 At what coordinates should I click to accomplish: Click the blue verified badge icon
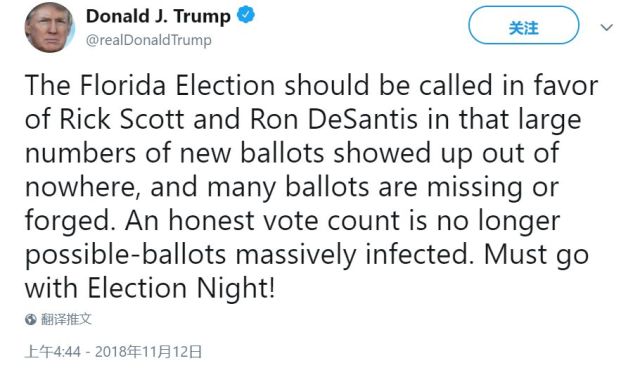(x=246, y=15)
